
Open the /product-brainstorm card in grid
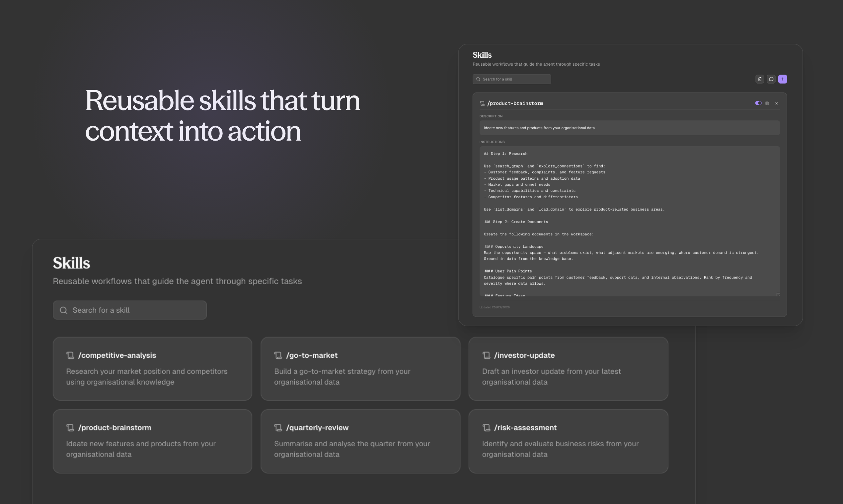click(152, 441)
